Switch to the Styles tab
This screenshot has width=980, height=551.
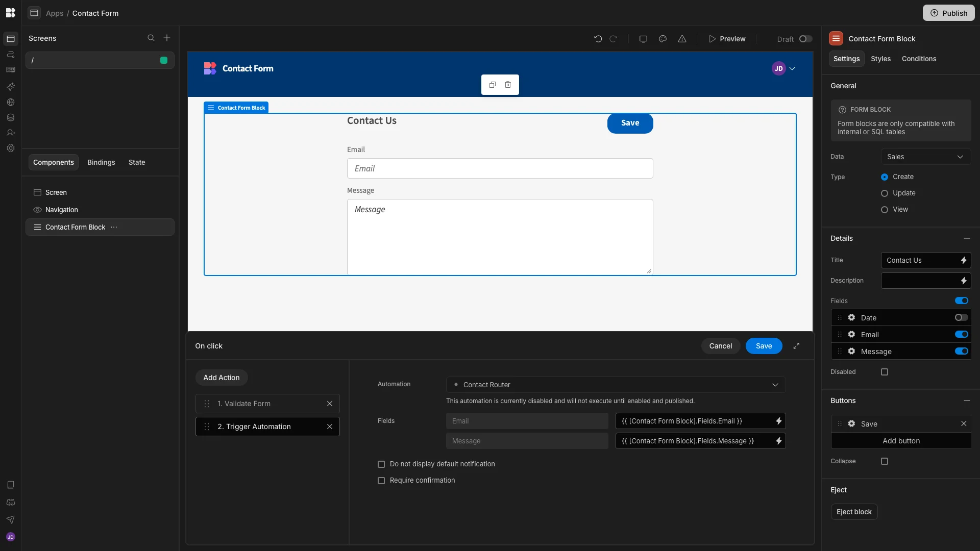click(880, 59)
